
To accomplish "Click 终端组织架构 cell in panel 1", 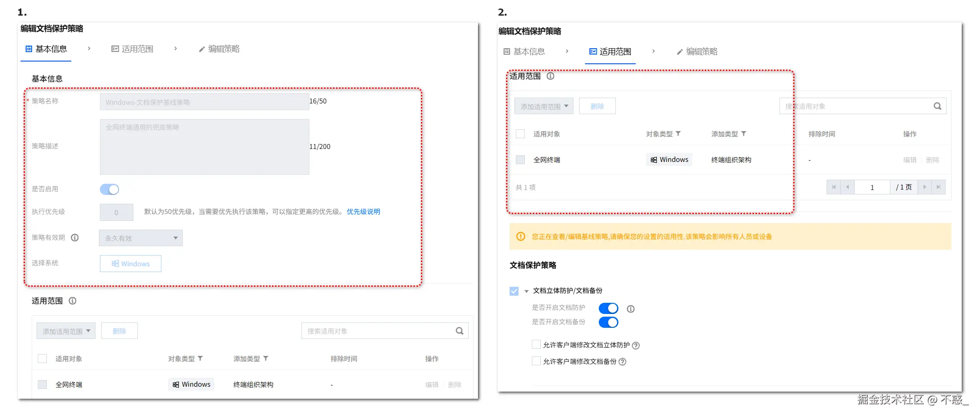I will pos(253,384).
